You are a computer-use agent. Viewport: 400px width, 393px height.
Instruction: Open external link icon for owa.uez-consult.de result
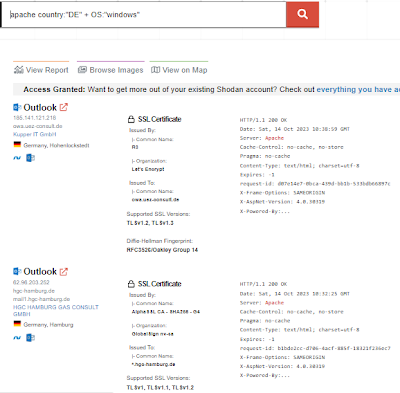[x=64, y=107]
